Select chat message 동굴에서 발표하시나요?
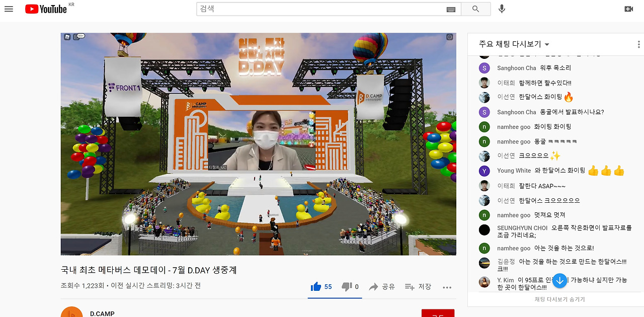Screen dimensions: 644x317 click(572, 112)
